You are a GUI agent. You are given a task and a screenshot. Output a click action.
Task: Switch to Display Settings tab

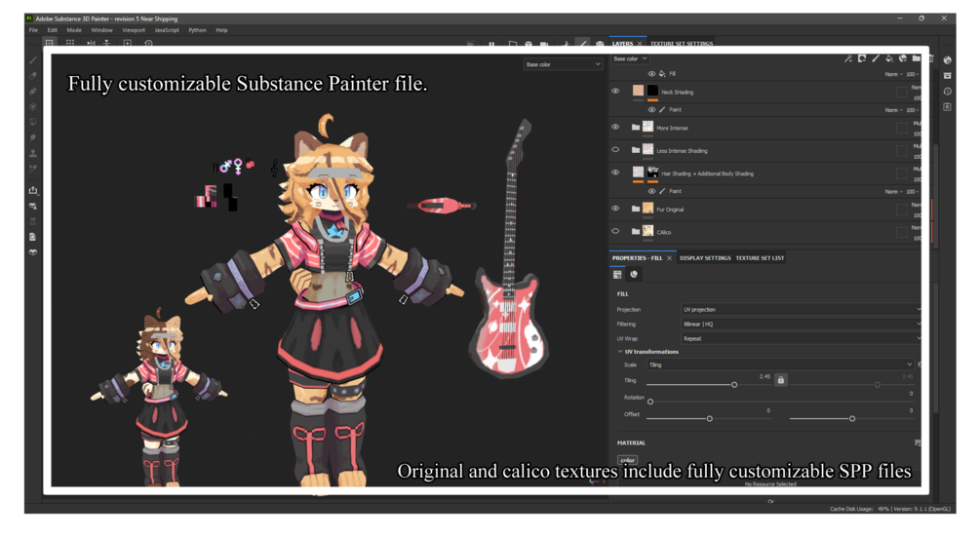pos(705,258)
